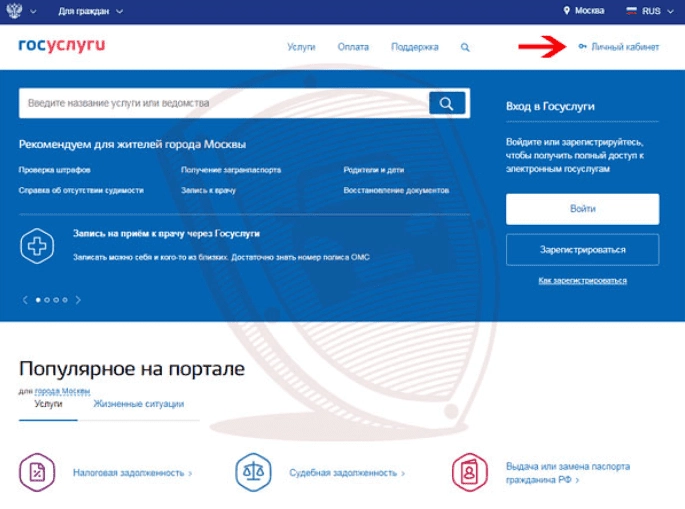
Task: Go to previous banner slide arrow
Action: [25, 300]
